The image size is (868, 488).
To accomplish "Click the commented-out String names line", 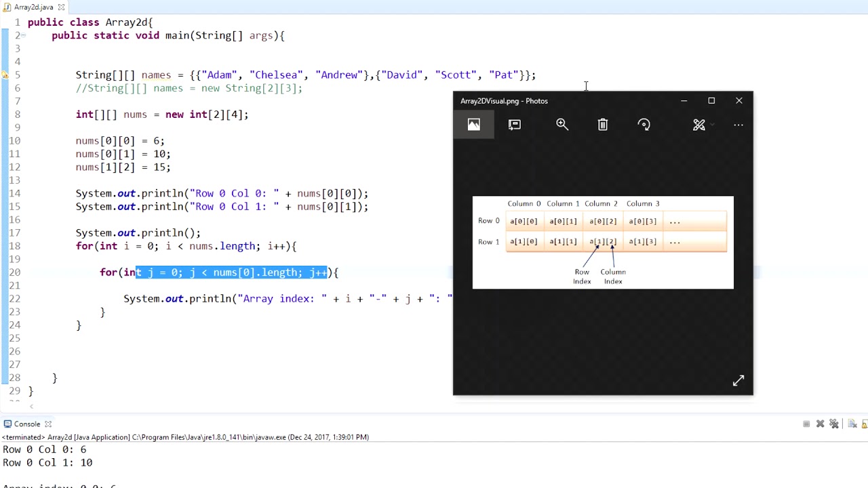I will point(189,88).
